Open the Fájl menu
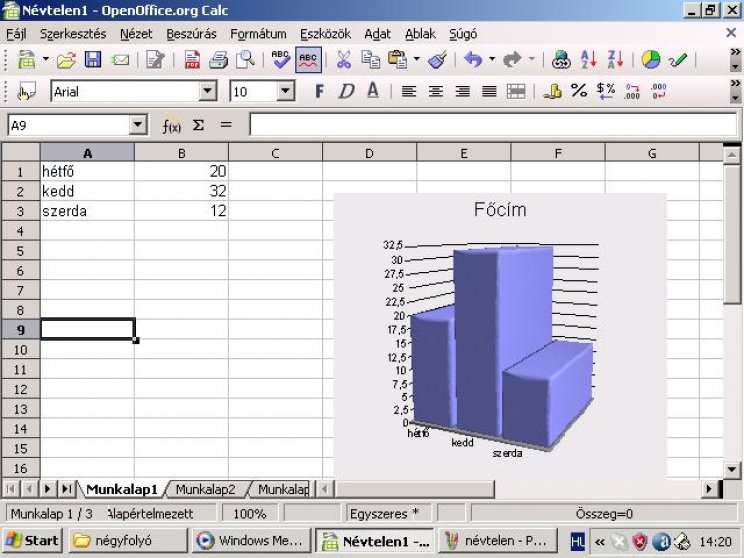The image size is (744, 558). point(16,34)
